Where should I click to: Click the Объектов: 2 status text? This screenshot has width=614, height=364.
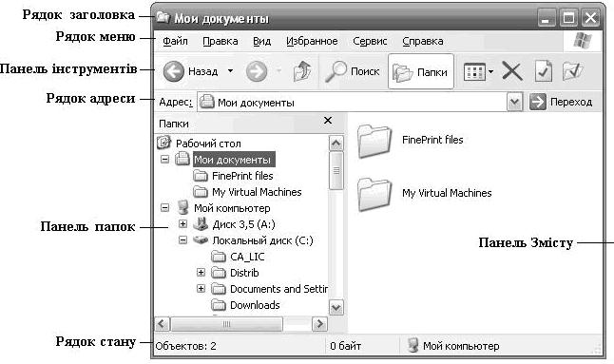coord(185,346)
